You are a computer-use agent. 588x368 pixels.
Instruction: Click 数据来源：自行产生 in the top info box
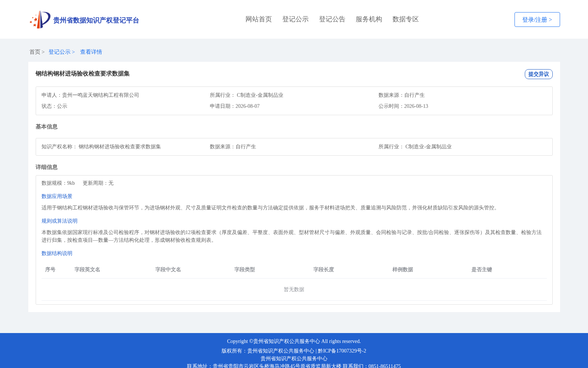point(402,95)
